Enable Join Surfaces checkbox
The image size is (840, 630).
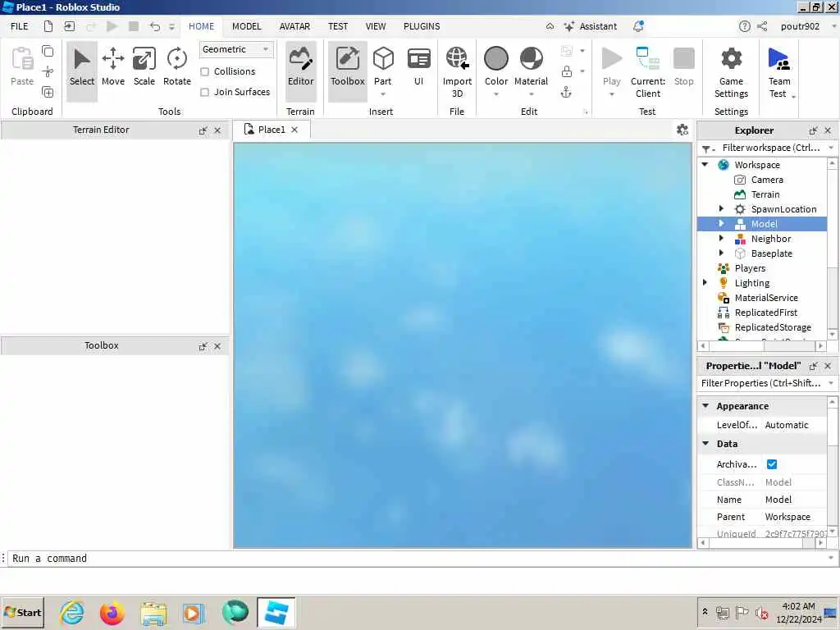204,92
